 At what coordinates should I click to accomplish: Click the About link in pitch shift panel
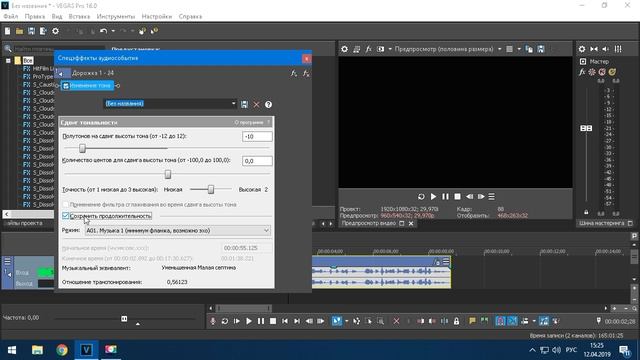tap(249, 122)
